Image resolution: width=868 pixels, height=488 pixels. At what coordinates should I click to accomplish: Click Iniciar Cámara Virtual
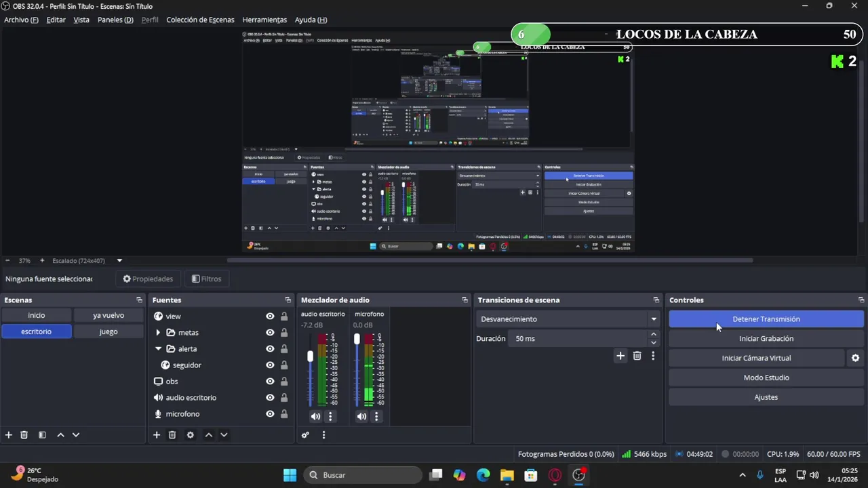(756, 358)
